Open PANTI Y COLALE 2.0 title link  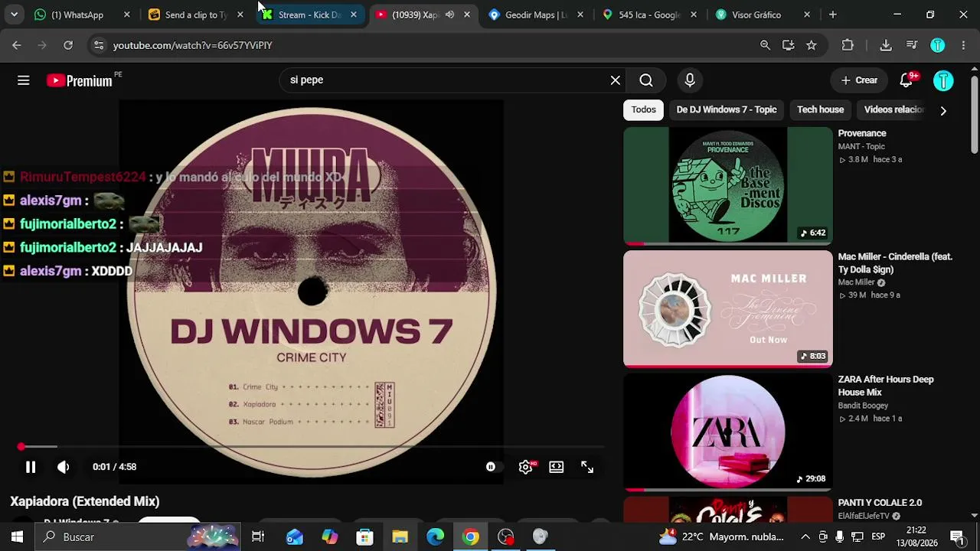pos(880,503)
